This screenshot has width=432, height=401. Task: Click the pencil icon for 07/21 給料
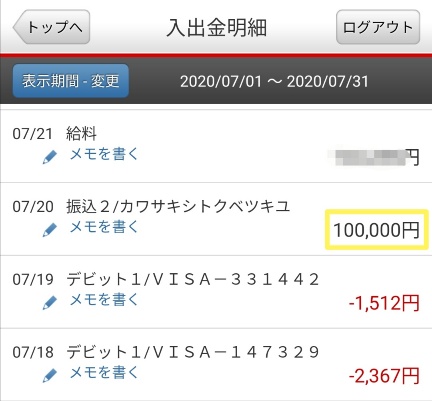tap(50, 157)
